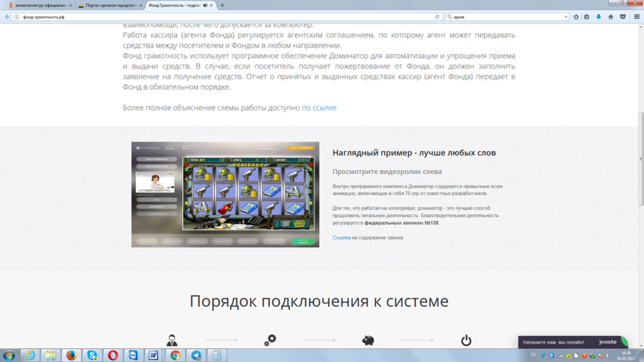Launch Internet Explorer from the taskbar
Image resolution: width=644 pixels, height=362 pixels.
pyautogui.click(x=30, y=355)
